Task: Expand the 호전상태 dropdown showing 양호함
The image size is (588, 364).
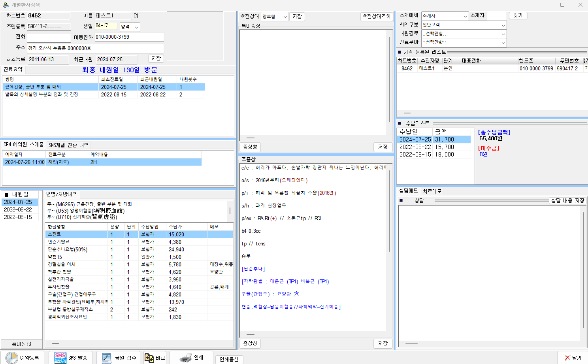Action: click(285, 17)
